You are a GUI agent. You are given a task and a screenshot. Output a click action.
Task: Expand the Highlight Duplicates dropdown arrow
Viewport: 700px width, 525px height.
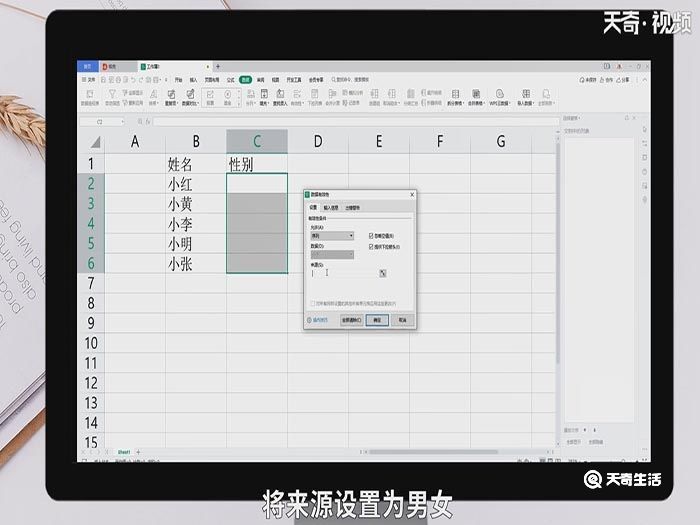pos(177,104)
